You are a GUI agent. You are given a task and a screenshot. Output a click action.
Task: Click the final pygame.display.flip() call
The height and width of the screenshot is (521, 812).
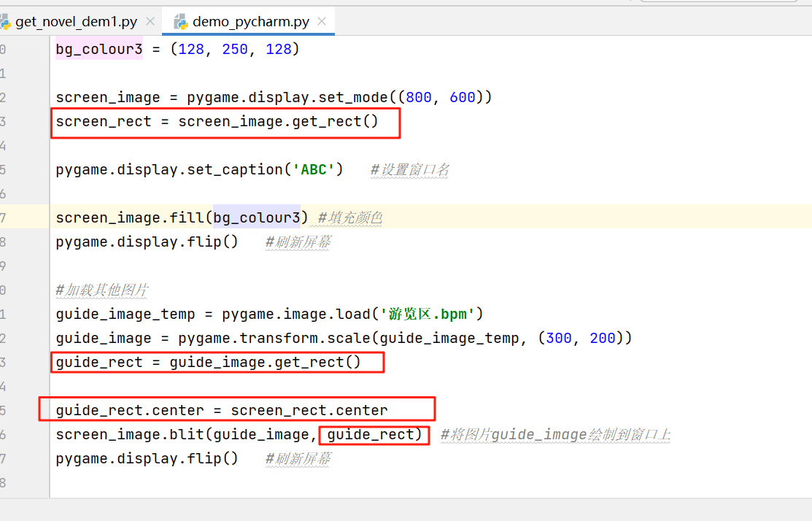[146, 458]
